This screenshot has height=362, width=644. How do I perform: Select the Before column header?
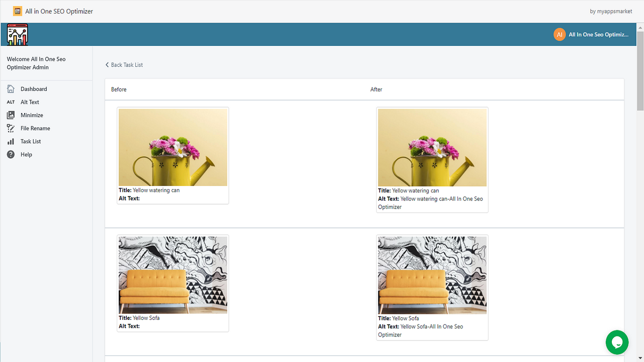coord(119,89)
